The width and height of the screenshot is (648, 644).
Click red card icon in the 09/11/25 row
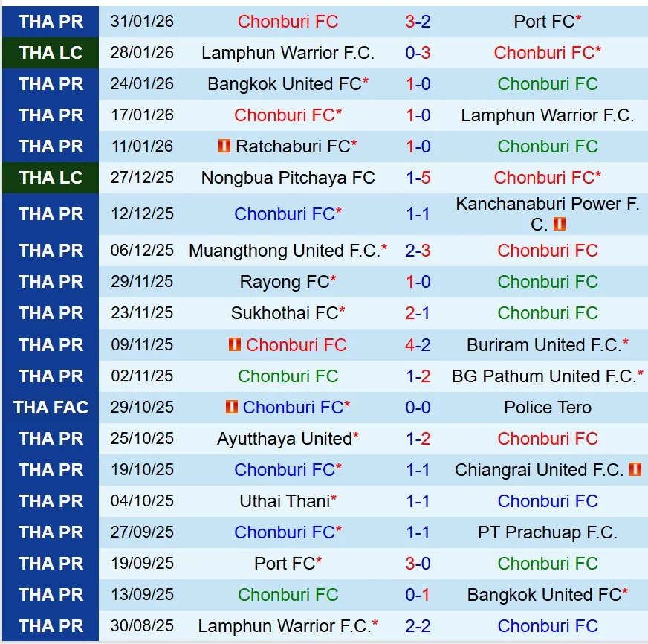pyautogui.click(x=235, y=345)
